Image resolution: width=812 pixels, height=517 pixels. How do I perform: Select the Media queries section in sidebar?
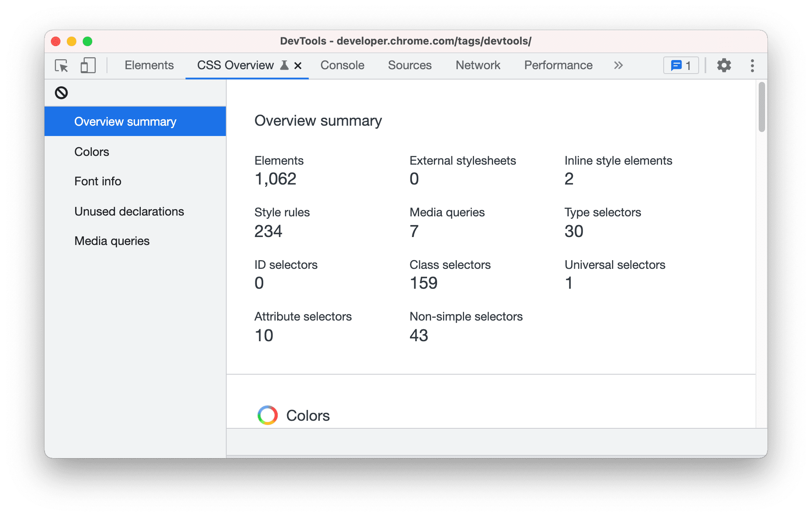pos(112,241)
